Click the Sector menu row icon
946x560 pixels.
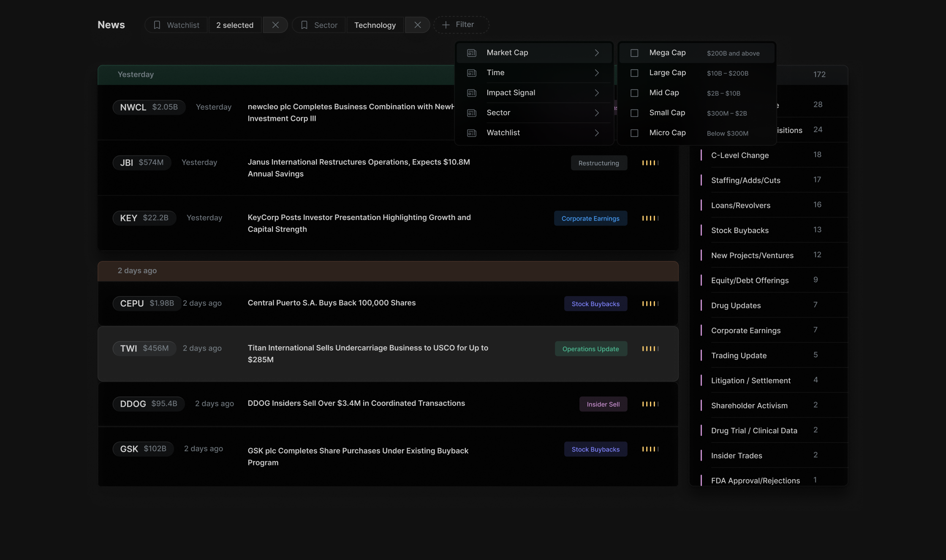pos(472,113)
